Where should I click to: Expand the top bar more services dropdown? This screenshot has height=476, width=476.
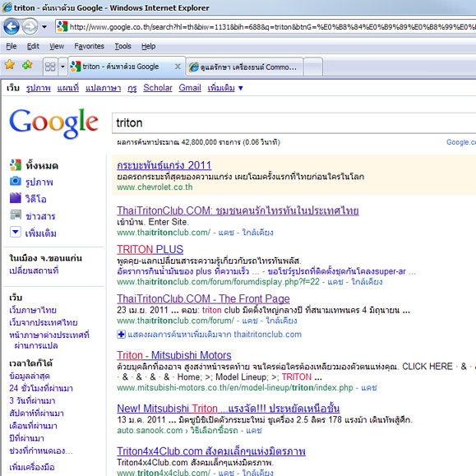tap(240, 88)
